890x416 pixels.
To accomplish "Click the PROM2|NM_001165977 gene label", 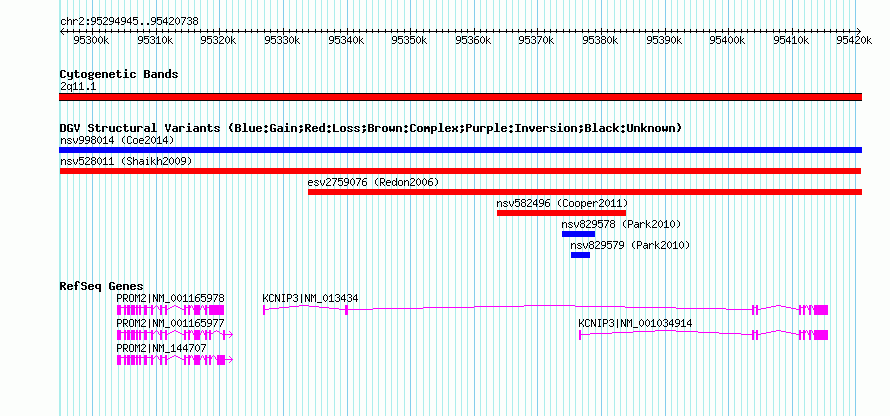I will click(170, 323).
